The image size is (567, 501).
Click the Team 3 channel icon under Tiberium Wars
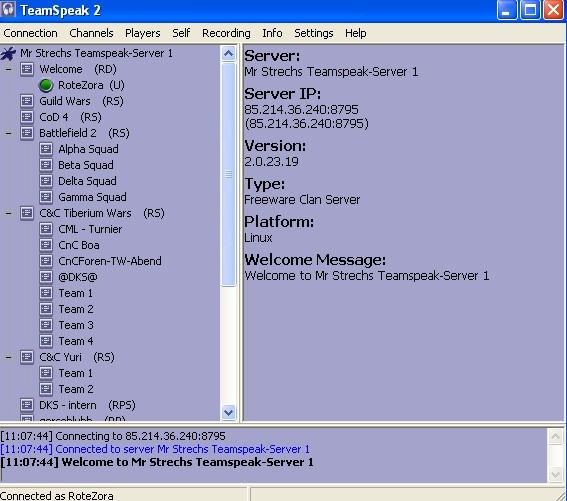point(46,325)
